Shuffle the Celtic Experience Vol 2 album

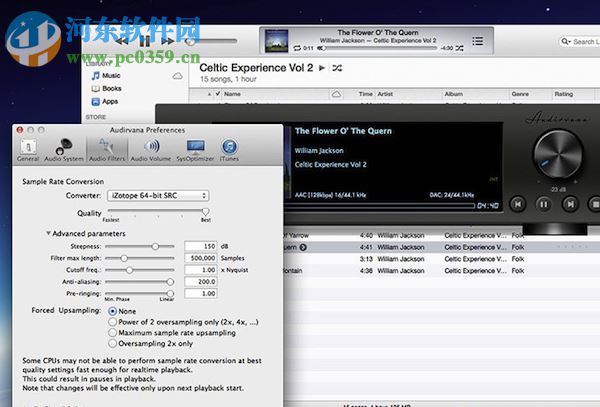pyautogui.click(x=337, y=68)
